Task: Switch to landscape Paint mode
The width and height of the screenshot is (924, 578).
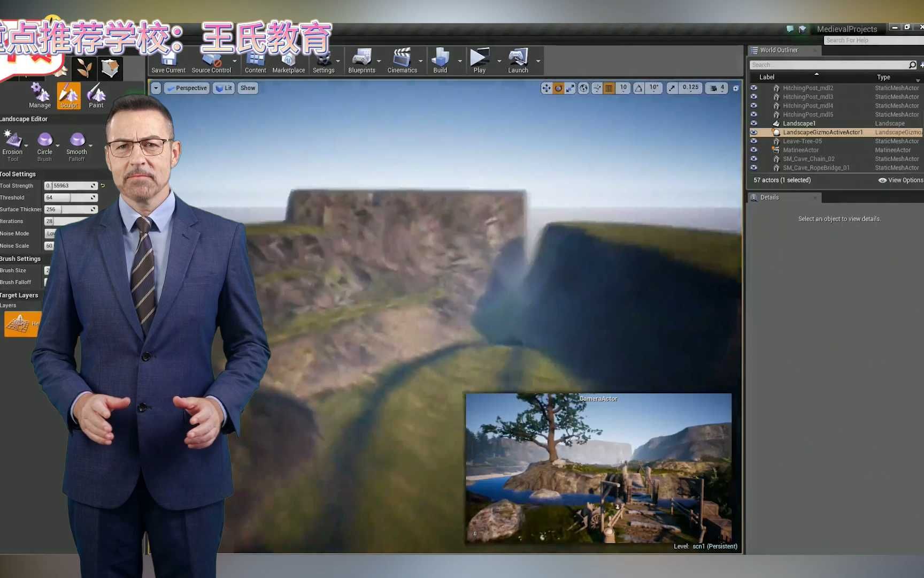Action: click(96, 96)
